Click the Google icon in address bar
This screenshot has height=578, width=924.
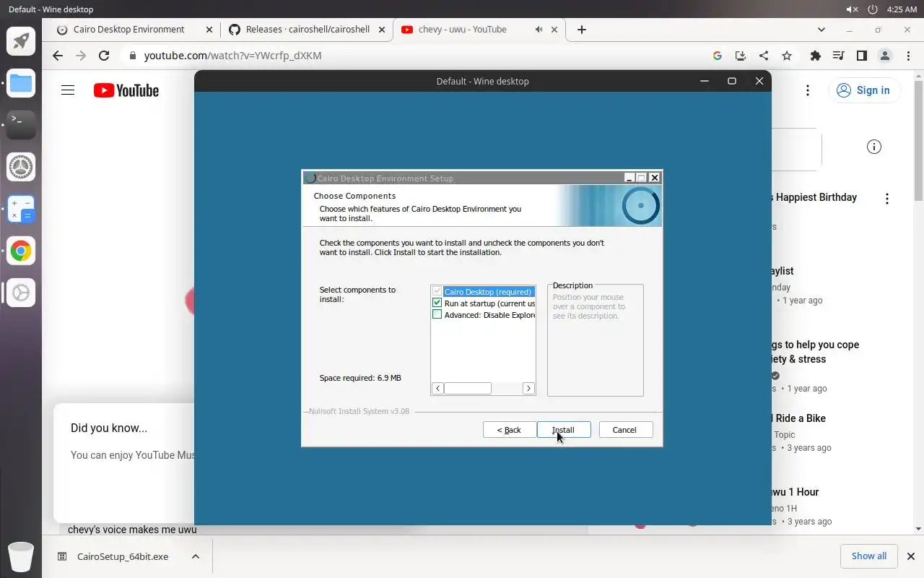(717, 56)
